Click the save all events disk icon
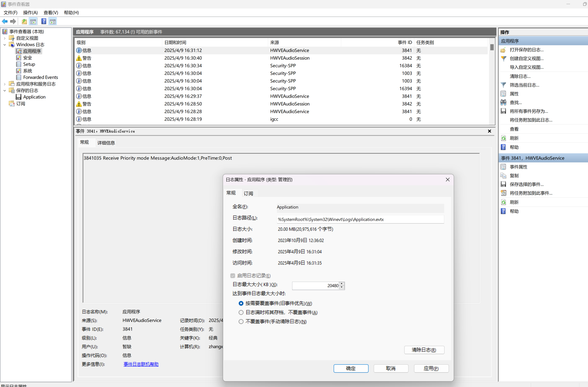The image size is (588, 387). (503, 111)
